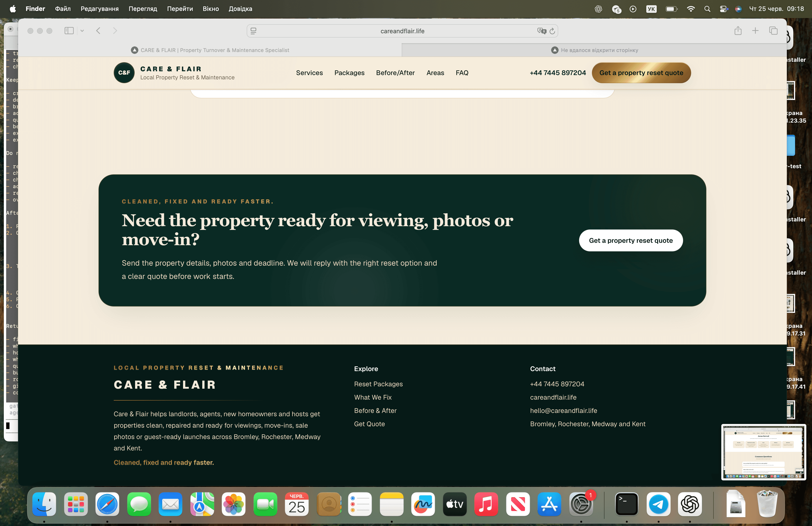
Task: Open footer link What We Fix
Action: coord(373,397)
